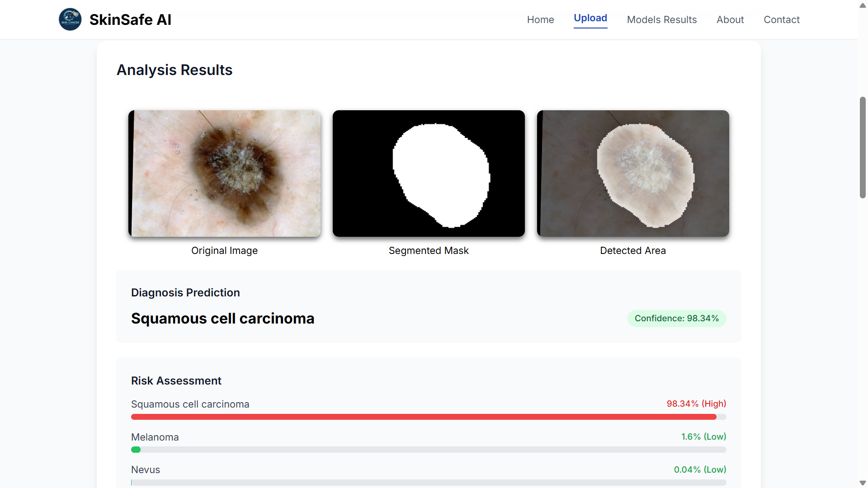This screenshot has height=488, width=868.
Task: Click the vertical scrollbar thumb
Action: 863,147
